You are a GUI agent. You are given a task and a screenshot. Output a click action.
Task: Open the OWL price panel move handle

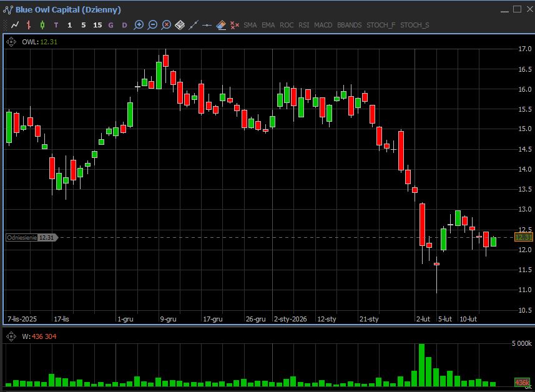11,42
